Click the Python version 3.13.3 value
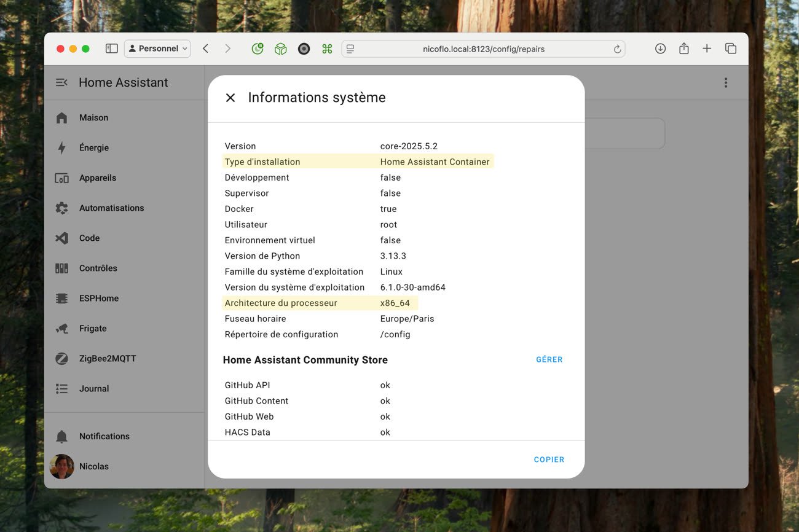The height and width of the screenshot is (532, 799). click(x=393, y=256)
